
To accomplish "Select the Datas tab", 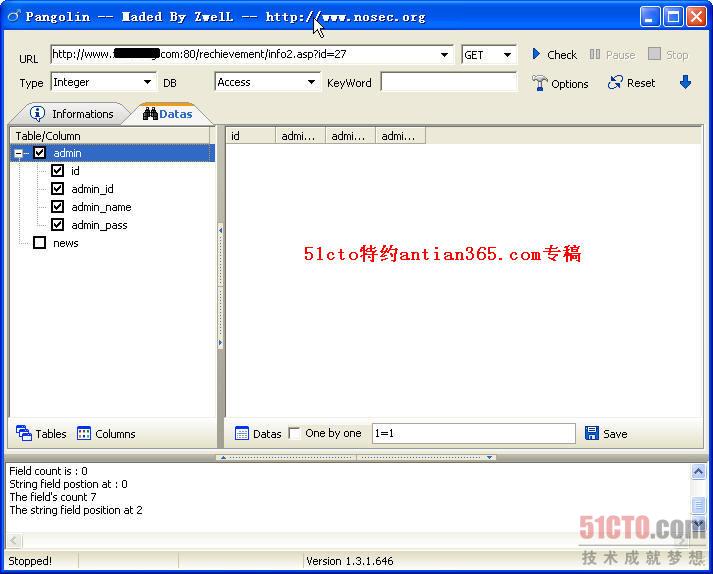I will tap(168, 114).
